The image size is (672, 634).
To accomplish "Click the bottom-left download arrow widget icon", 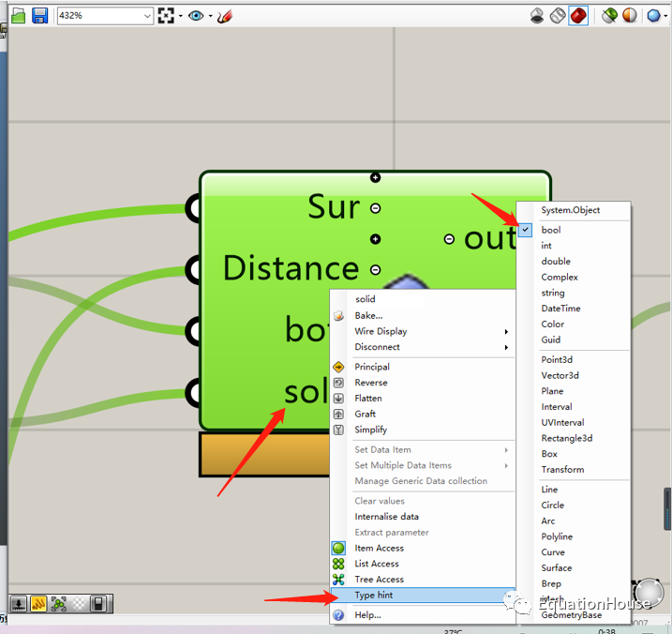I will tap(19, 604).
